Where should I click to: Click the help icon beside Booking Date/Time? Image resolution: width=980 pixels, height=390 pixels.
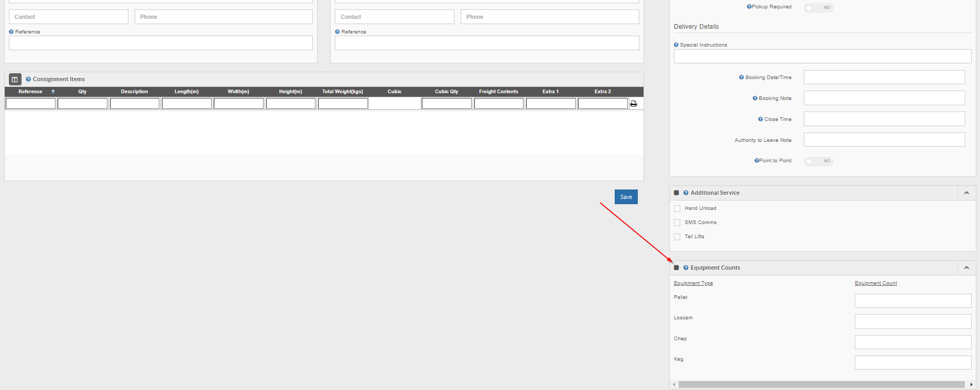pyautogui.click(x=742, y=77)
